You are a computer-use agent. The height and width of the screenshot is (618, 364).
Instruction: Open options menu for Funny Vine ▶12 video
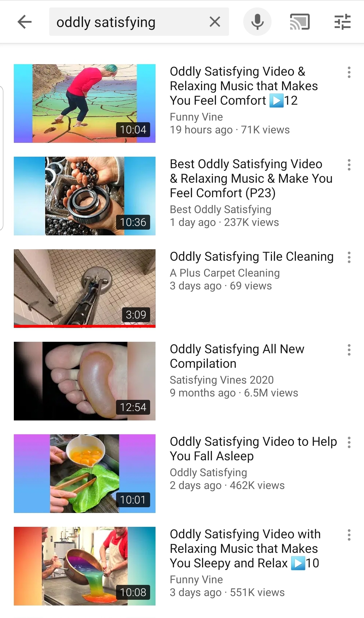(x=349, y=72)
